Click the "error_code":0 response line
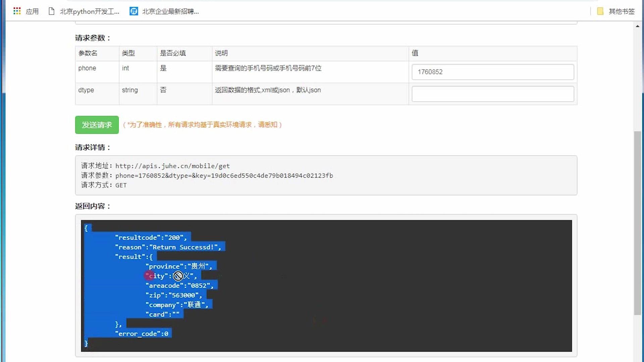The width and height of the screenshot is (644, 362). [142, 334]
